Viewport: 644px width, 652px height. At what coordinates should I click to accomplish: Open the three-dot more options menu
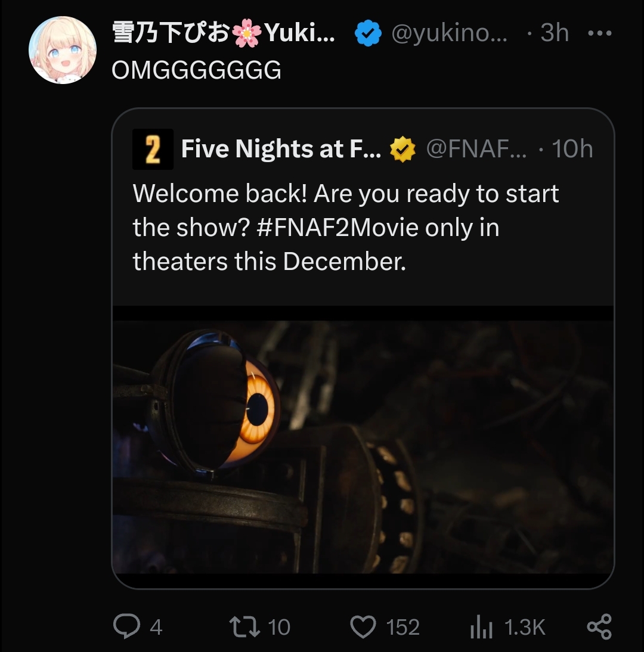(599, 33)
